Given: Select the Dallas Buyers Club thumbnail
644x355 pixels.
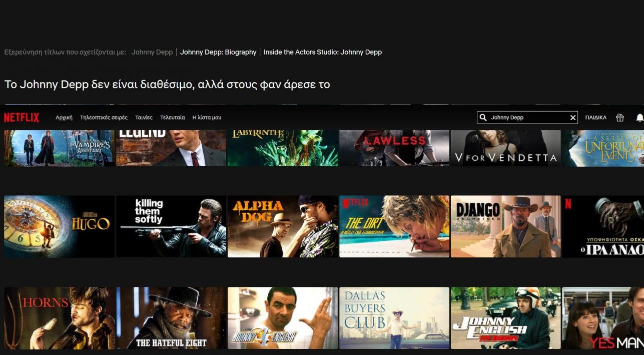Looking at the screenshot, I should click(x=394, y=318).
